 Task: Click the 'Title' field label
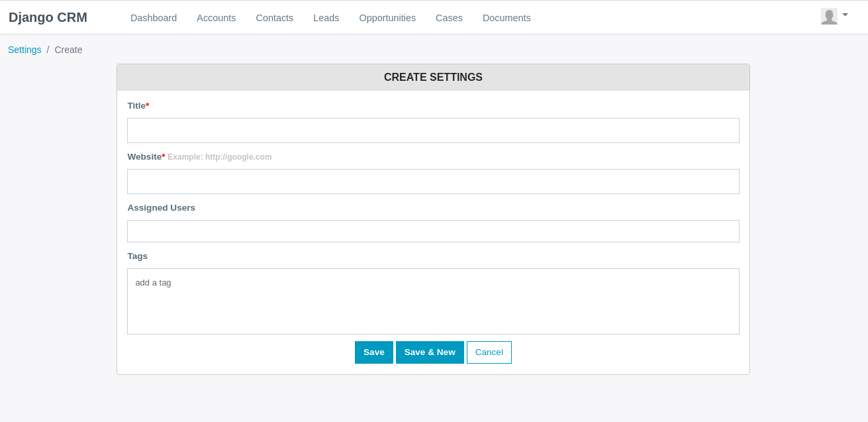tap(136, 106)
